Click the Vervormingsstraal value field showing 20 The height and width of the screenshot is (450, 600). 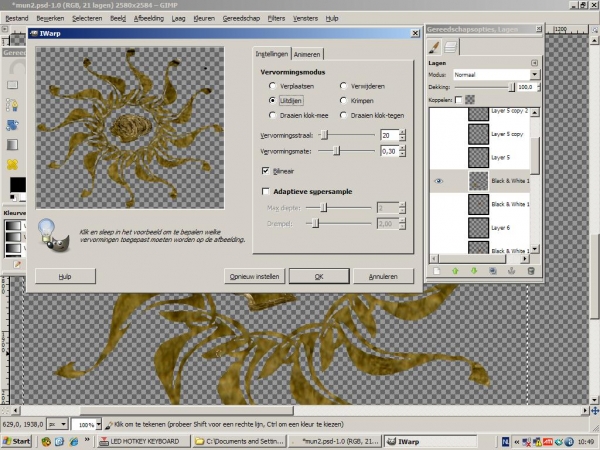(389, 135)
